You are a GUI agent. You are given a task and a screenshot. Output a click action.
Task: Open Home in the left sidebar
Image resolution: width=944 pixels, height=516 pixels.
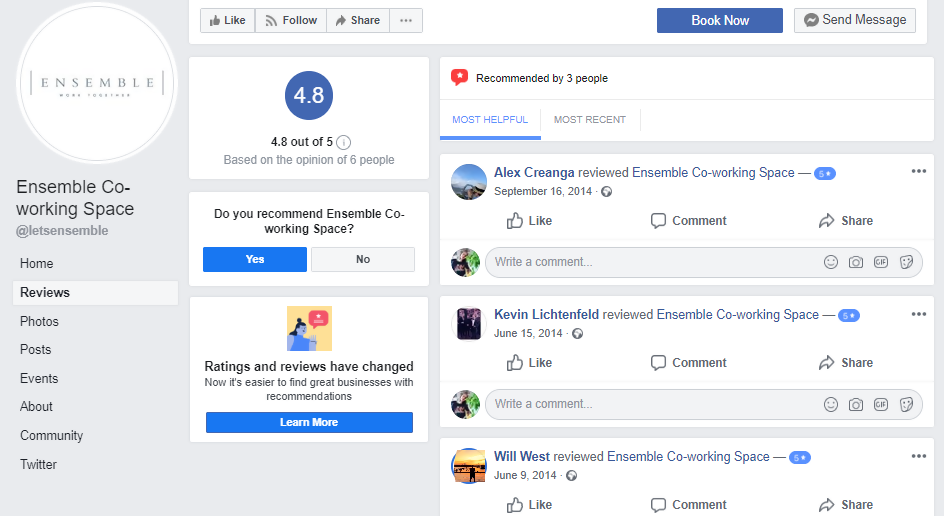pyautogui.click(x=36, y=264)
